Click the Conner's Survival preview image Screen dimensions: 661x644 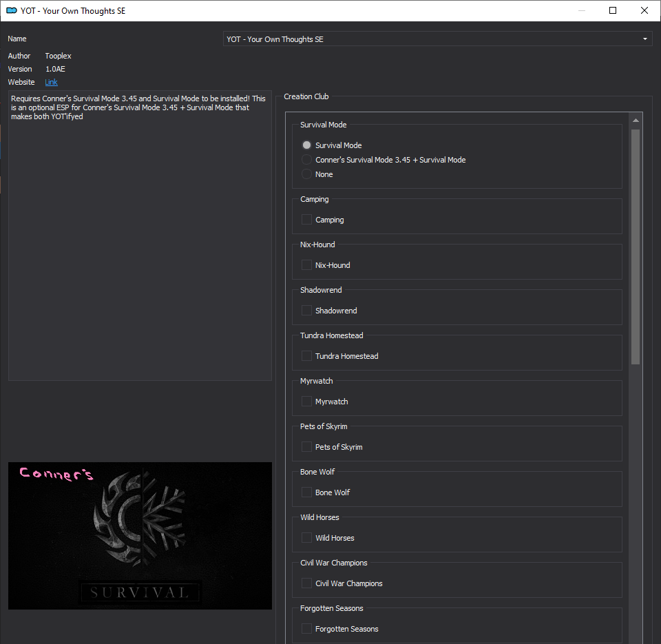140,536
